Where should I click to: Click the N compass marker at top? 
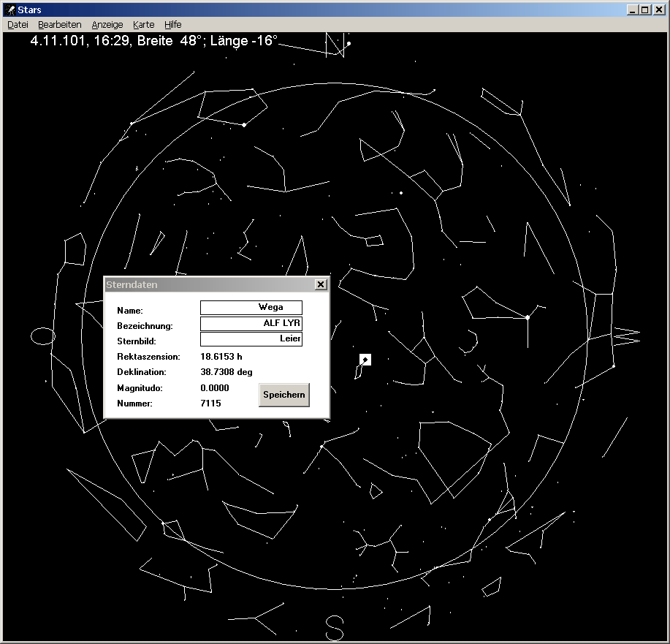pyautogui.click(x=335, y=45)
